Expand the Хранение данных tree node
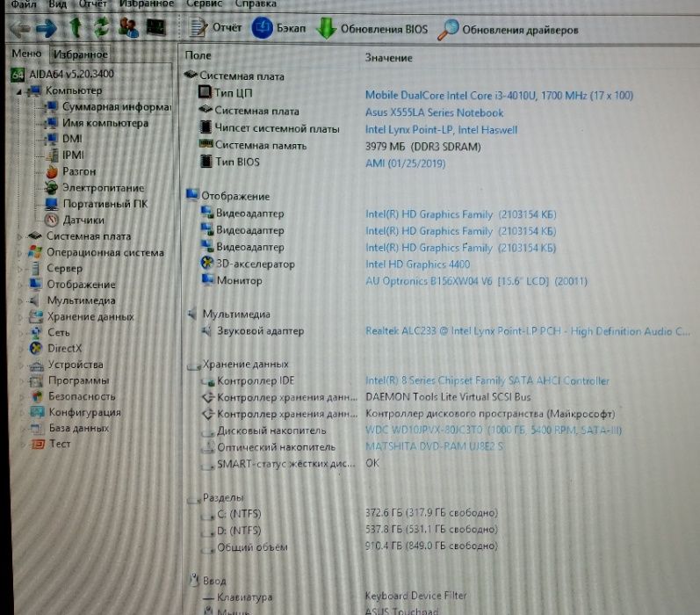This screenshot has width=700, height=615. point(20,316)
